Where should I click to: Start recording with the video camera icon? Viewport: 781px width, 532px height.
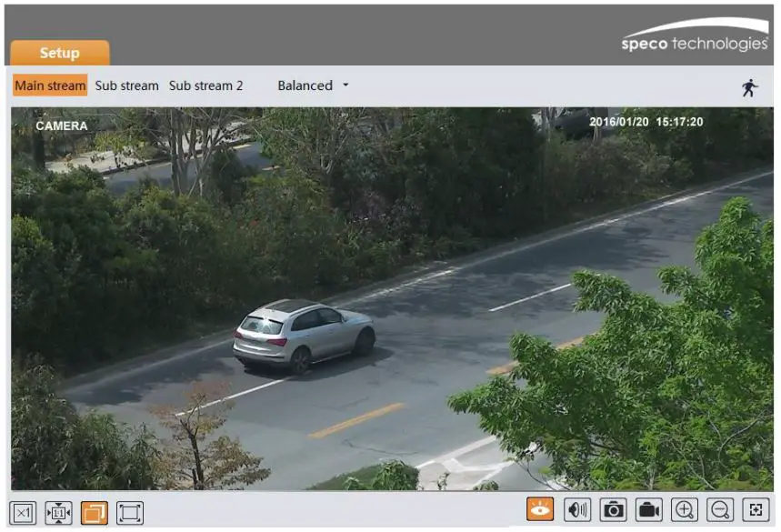(x=647, y=512)
